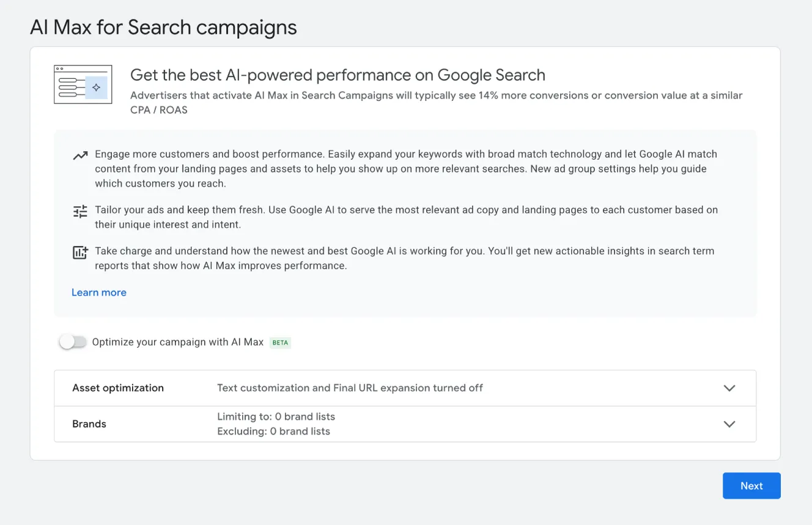Screen dimensions: 812x525
Task: Enable Optimize your campaign with AI Max
Action: (73, 342)
